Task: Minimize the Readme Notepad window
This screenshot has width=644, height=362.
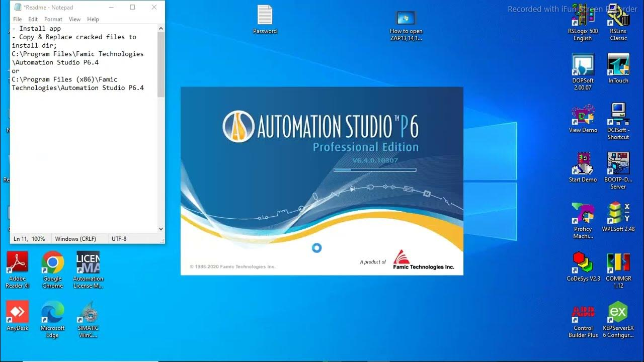Action: point(110,7)
